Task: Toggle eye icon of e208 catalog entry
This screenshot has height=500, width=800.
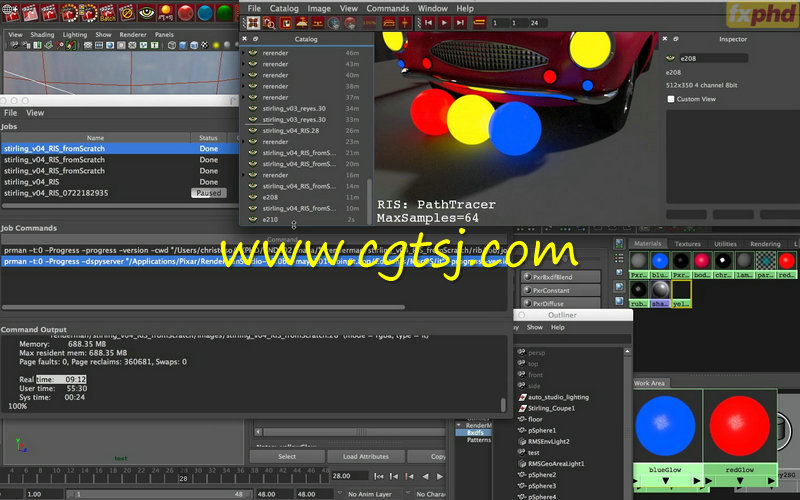Action: tap(253, 197)
